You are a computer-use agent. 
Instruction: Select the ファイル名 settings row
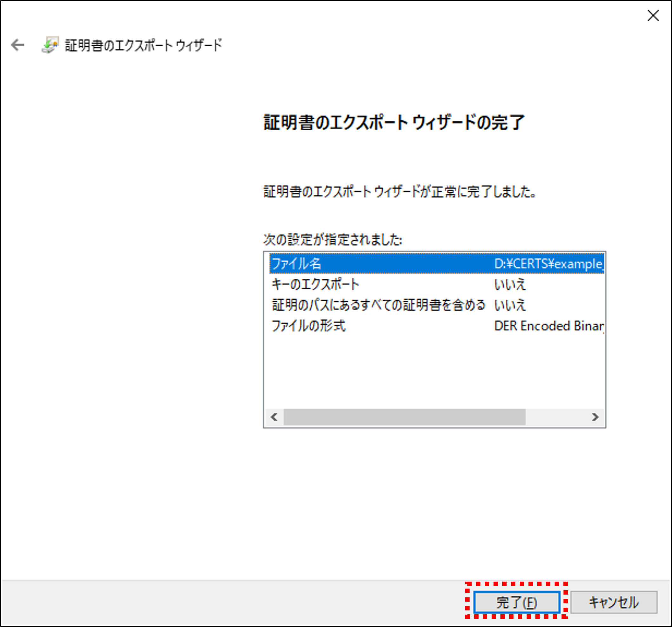372,264
